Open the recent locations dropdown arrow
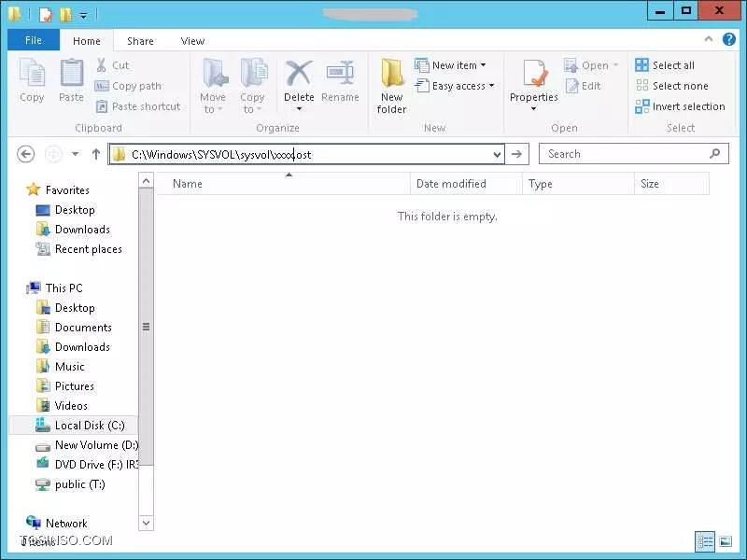Viewport: 747px width, 560px height. point(75,154)
